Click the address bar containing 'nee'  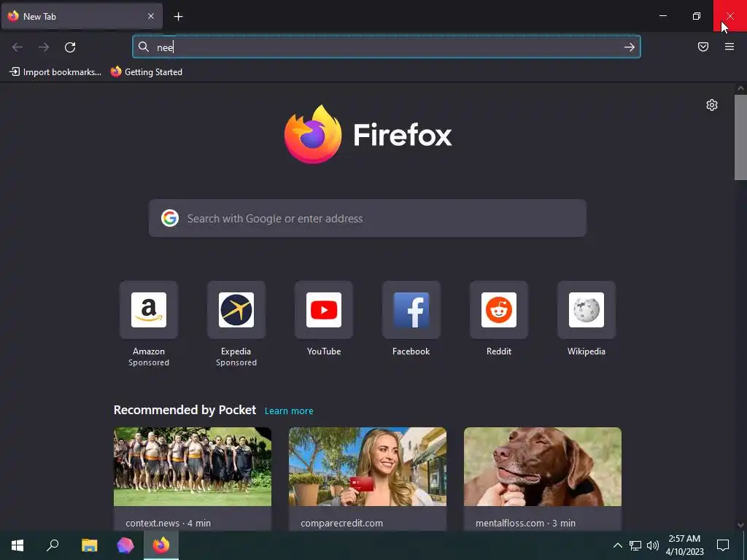point(387,47)
